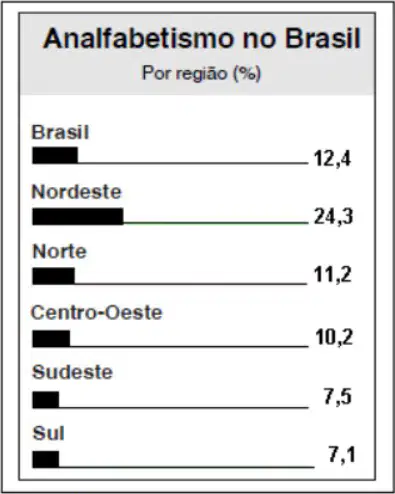395x494 pixels.
Task: Click the value 12,4
Action: [333, 158]
